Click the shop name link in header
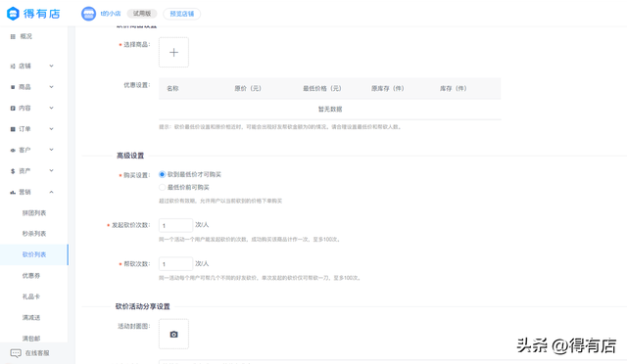The image size is (627, 364). [111, 14]
